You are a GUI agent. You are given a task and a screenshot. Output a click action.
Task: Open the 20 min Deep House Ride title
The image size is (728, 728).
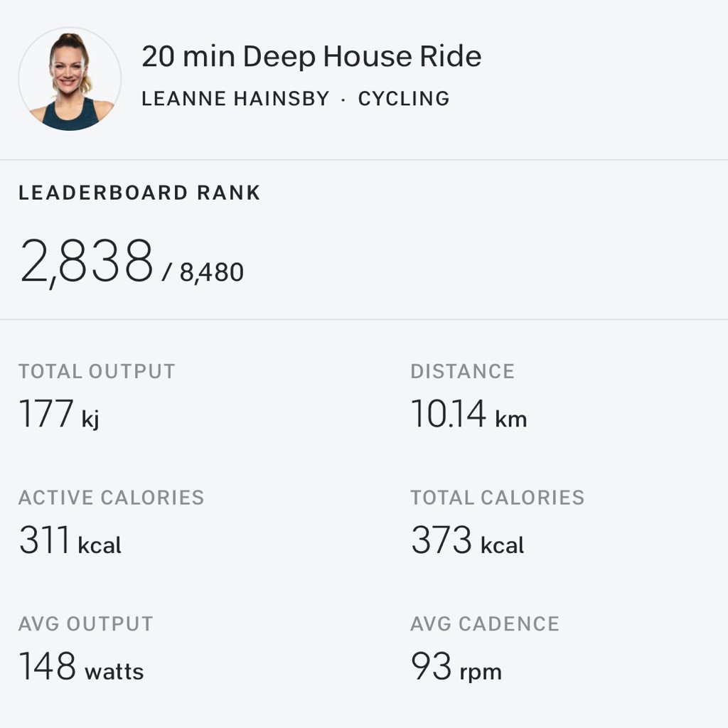tap(311, 57)
